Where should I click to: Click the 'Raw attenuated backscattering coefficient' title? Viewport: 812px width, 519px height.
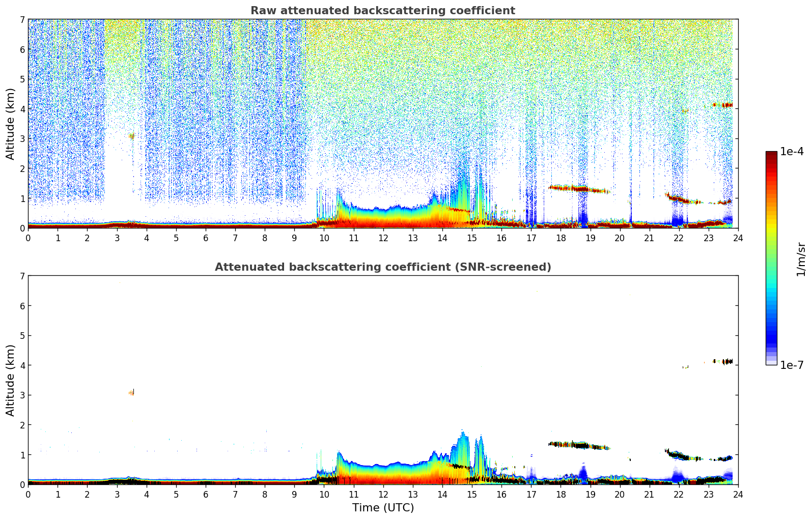pyautogui.click(x=383, y=11)
